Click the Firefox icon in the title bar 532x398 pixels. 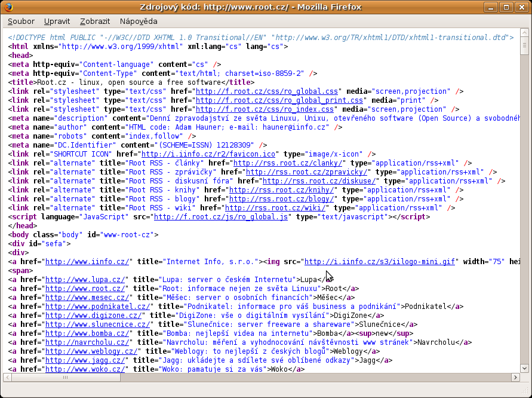tap(9, 7)
